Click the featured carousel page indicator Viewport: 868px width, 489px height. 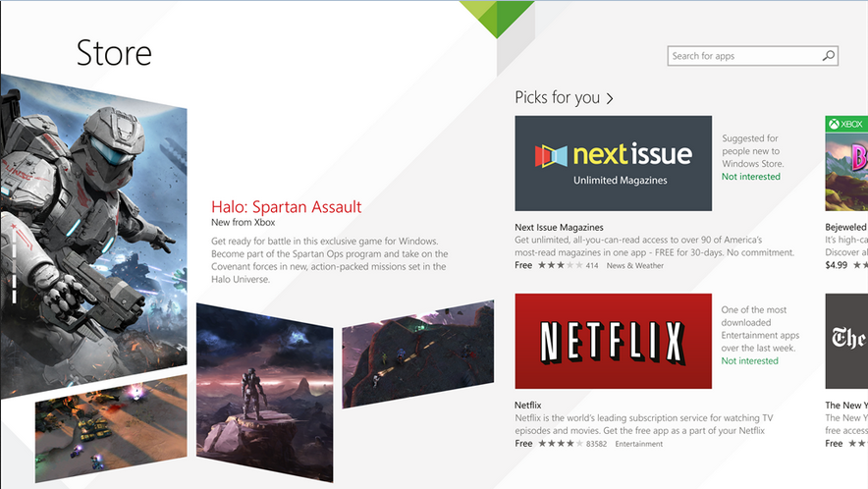coord(15,266)
